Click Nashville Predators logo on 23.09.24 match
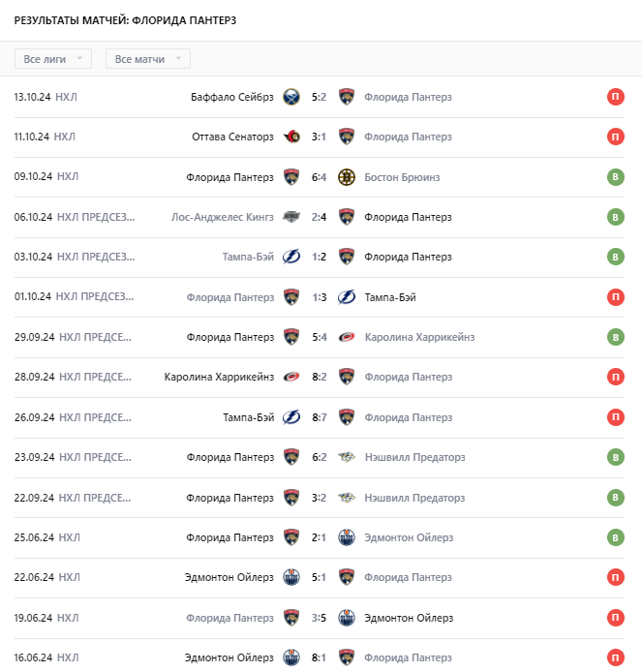The width and height of the screenshot is (642, 672). click(x=347, y=457)
